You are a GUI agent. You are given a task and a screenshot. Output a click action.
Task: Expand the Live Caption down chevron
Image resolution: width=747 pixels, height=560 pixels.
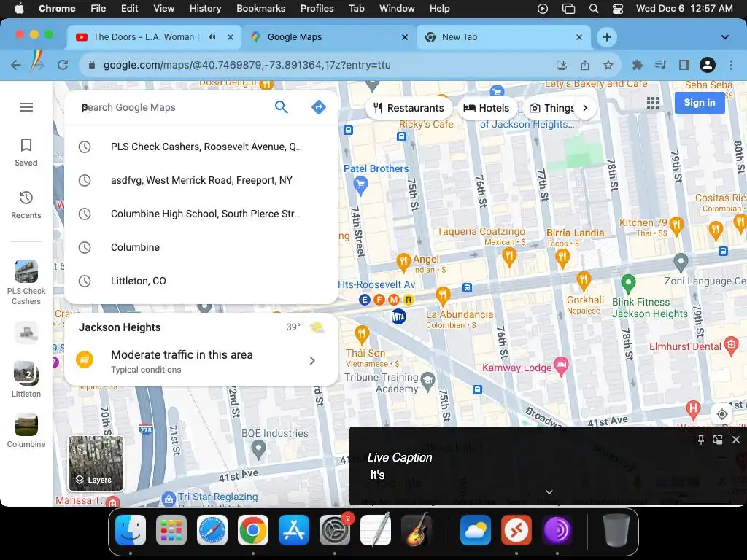point(549,492)
